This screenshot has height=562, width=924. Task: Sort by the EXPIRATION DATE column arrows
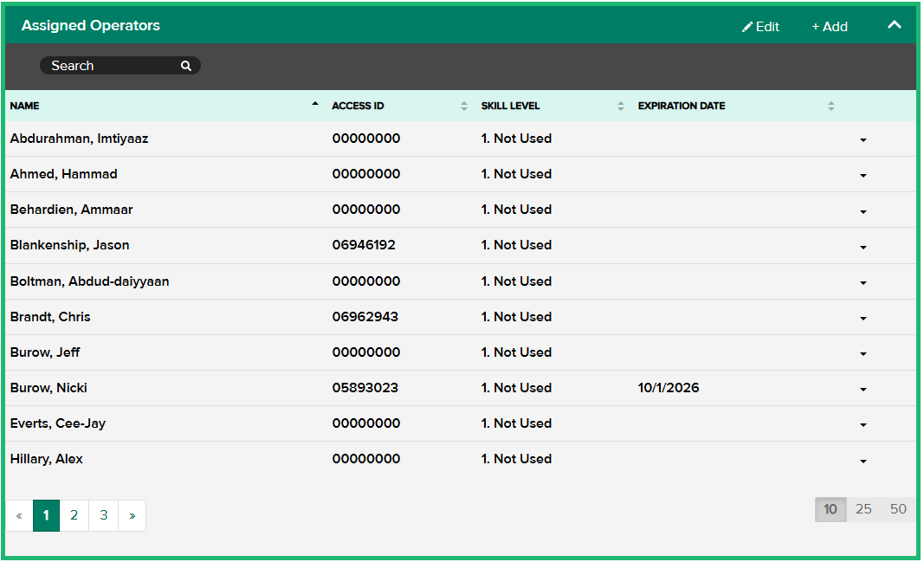point(830,106)
